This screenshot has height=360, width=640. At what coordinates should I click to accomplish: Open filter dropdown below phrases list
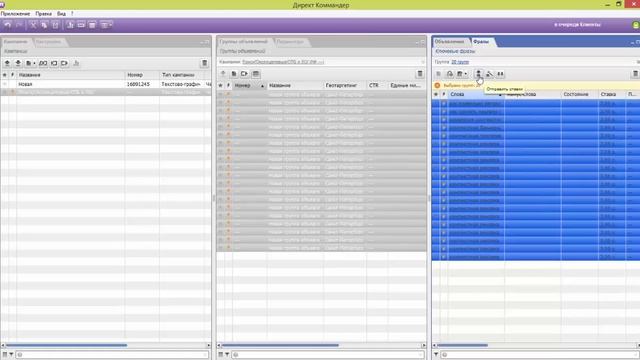click(x=436, y=355)
